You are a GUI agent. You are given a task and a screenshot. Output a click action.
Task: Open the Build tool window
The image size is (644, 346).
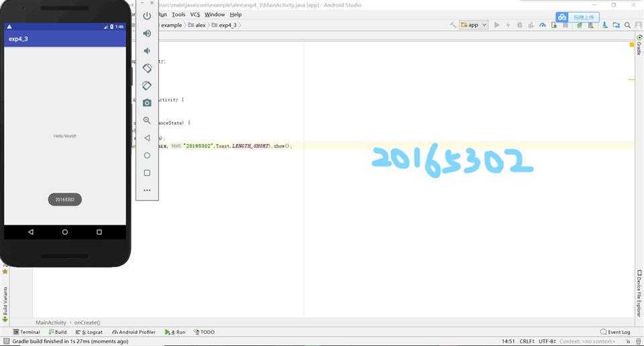click(58, 332)
